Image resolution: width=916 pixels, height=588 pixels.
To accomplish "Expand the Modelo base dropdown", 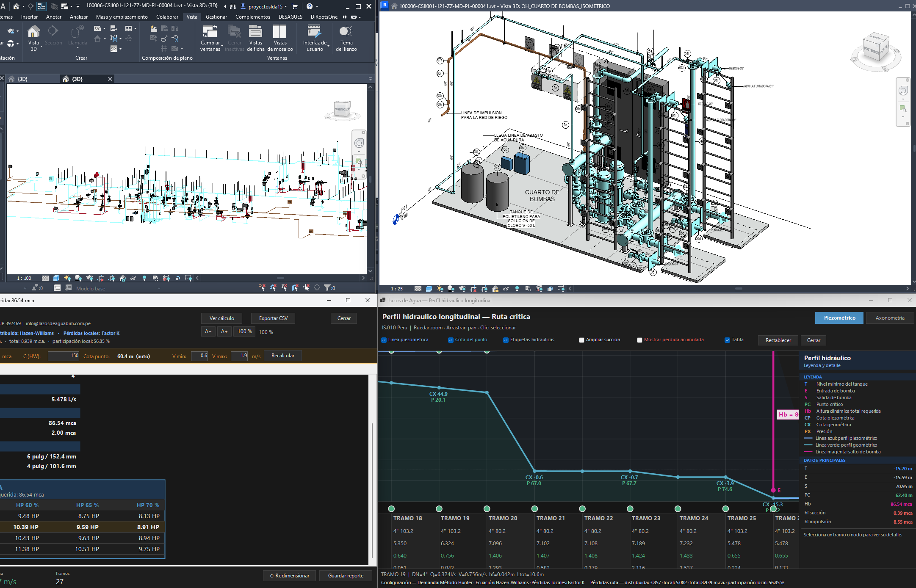I will coord(159,288).
